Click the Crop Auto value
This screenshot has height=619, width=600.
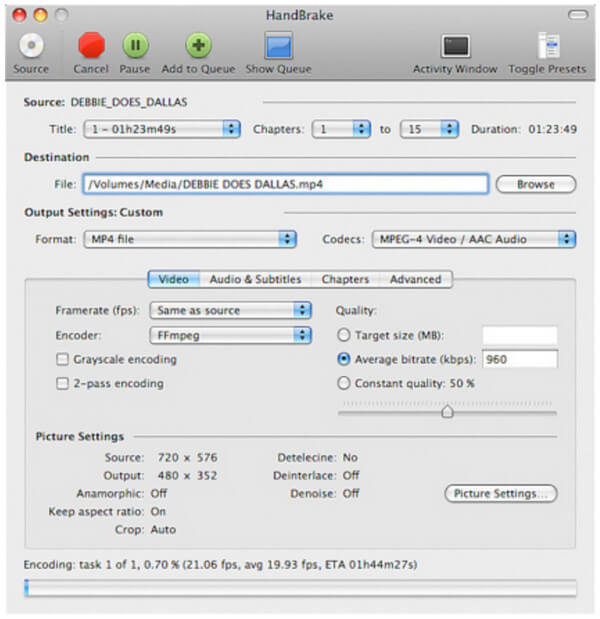click(x=163, y=529)
